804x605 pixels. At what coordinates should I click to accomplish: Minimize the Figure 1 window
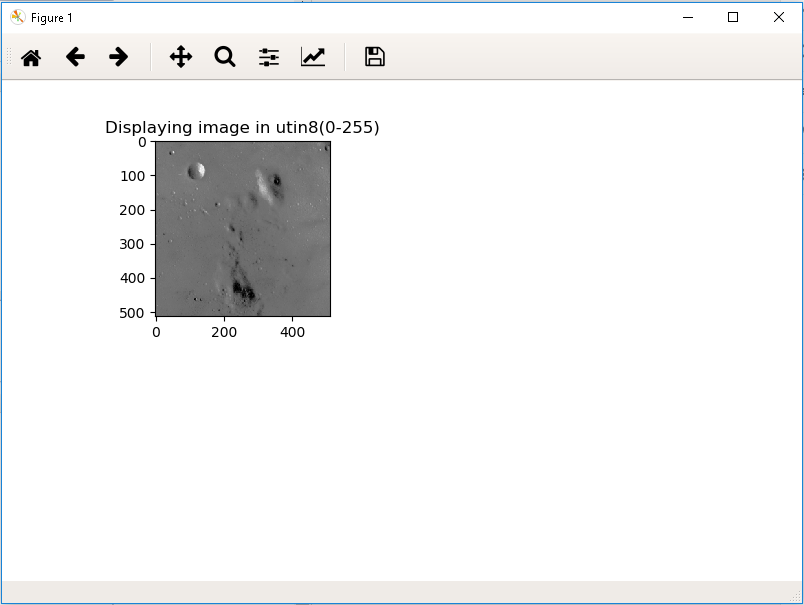click(x=688, y=17)
